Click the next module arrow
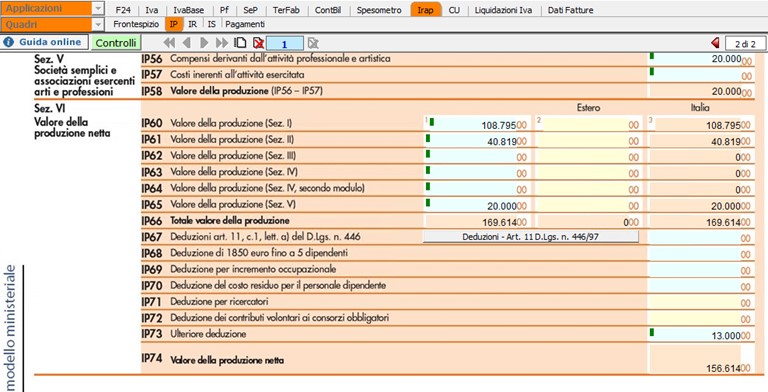The image size is (768, 392). [204, 43]
